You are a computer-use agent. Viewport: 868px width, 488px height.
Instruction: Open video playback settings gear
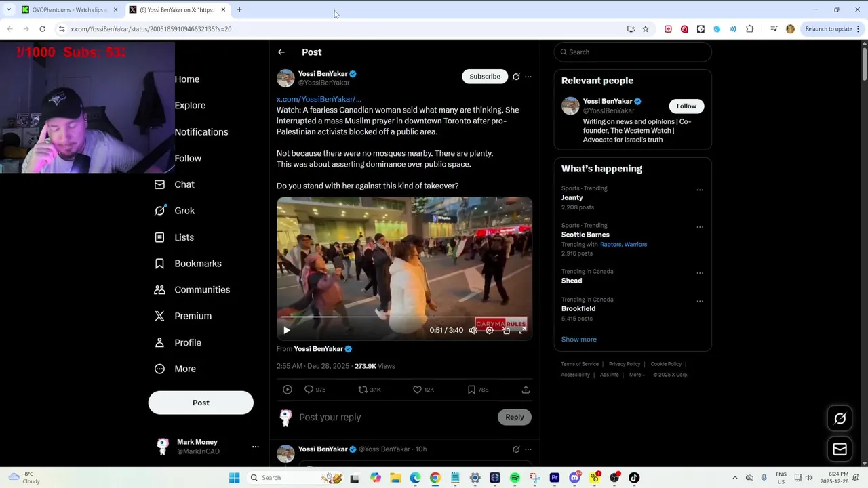coord(490,330)
